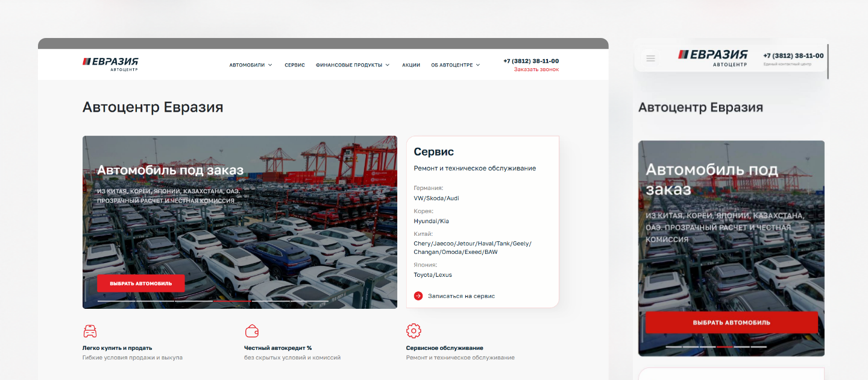Expand the Об автоцентре dropdown chevron

[478, 65]
